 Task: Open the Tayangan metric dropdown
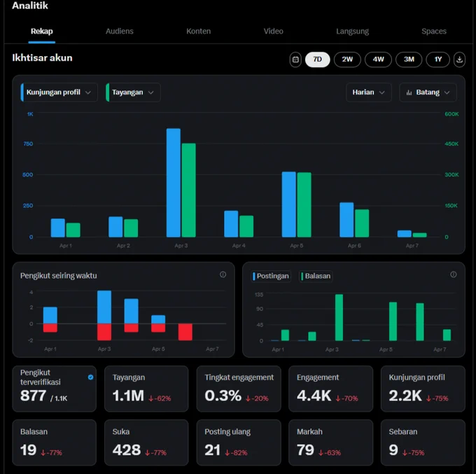tap(133, 92)
